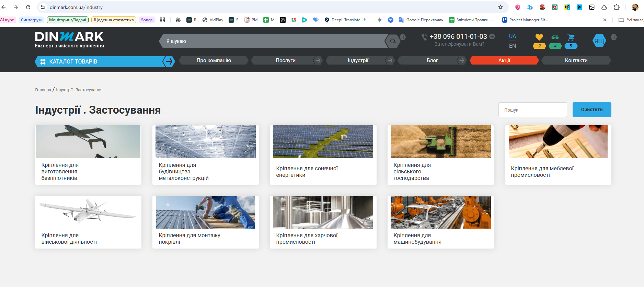
Task: Expand the Послуги submenu arrow
Action: coord(318,60)
